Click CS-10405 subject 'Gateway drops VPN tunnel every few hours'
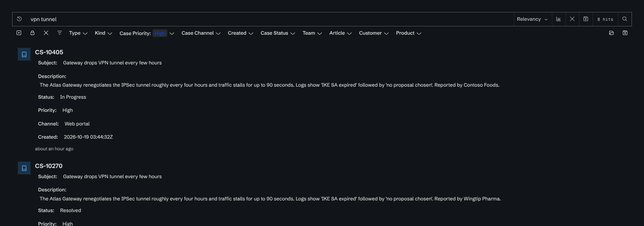644x226 pixels. [112, 63]
